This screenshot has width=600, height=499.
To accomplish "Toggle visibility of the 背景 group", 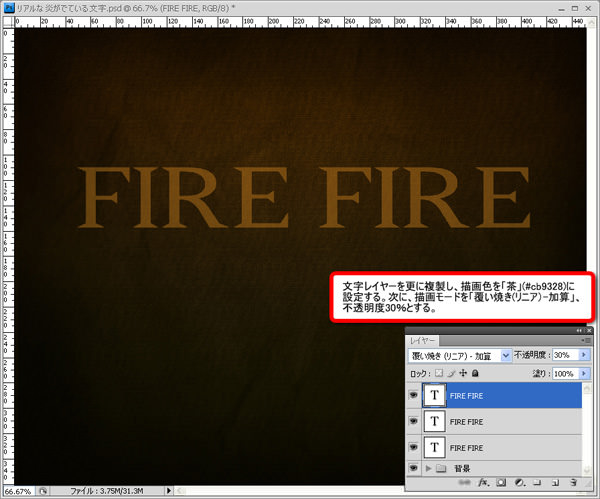I will pyautogui.click(x=415, y=467).
